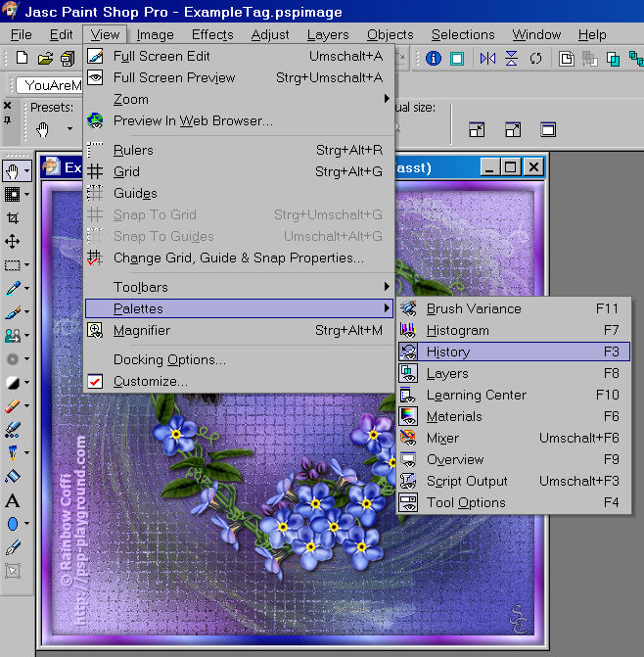The image size is (644, 657).
Task: Toggle Grid in the View menu
Action: tap(239, 171)
